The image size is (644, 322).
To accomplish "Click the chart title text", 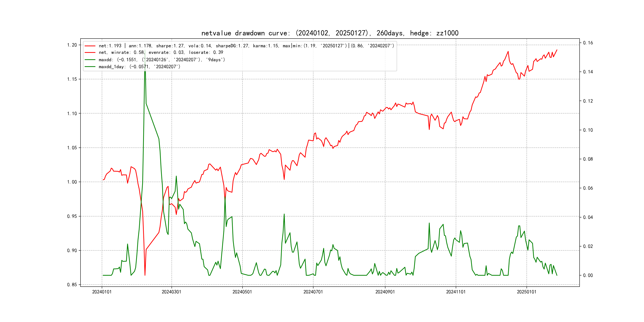I will pos(330,33).
